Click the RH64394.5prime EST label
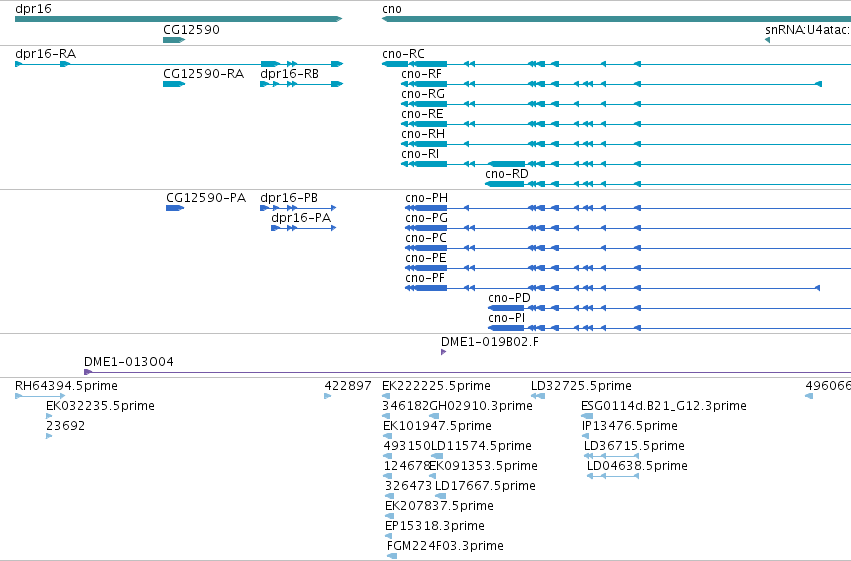 click(66, 386)
